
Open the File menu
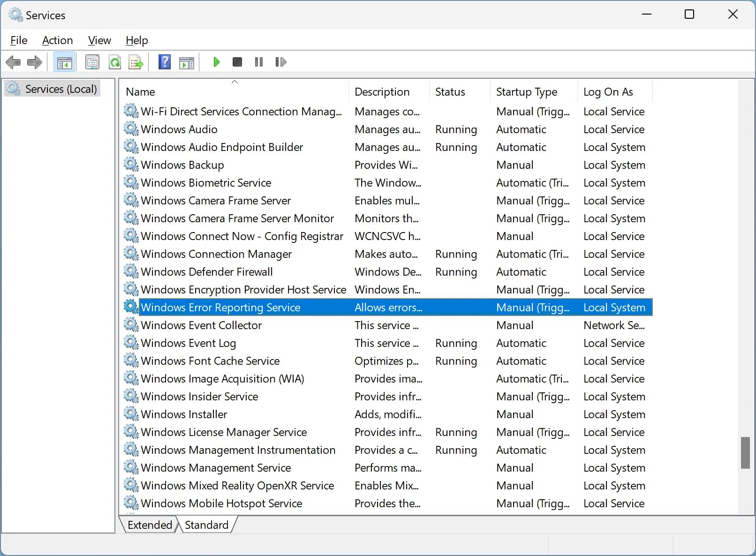[x=19, y=40]
